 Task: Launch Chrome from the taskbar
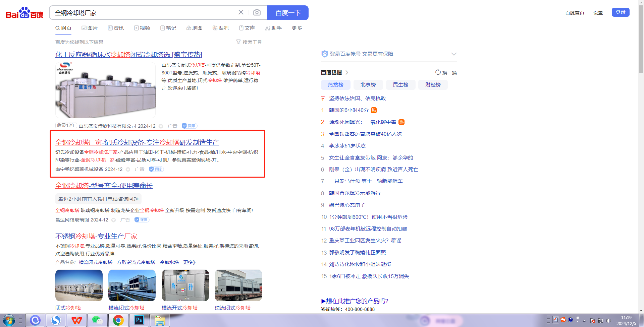tap(118, 320)
